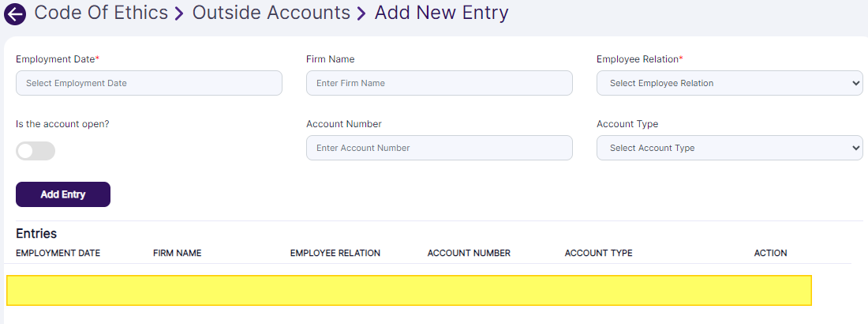This screenshot has width=868, height=324.
Task: Click the Enter Account Number field
Action: 440,148
